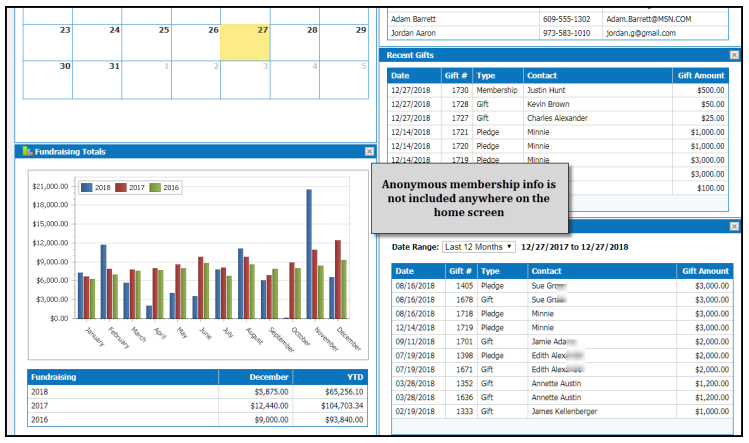Select gift 1405 Pledge row
The height and width of the screenshot is (443, 749).
pyautogui.click(x=562, y=286)
